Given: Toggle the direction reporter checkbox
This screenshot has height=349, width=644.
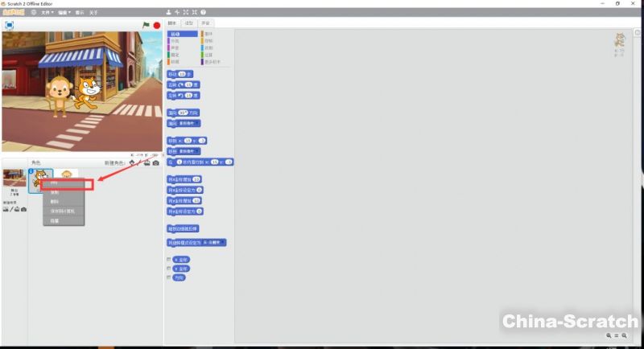Looking at the screenshot, I should pyautogui.click(x=168, y=277).
